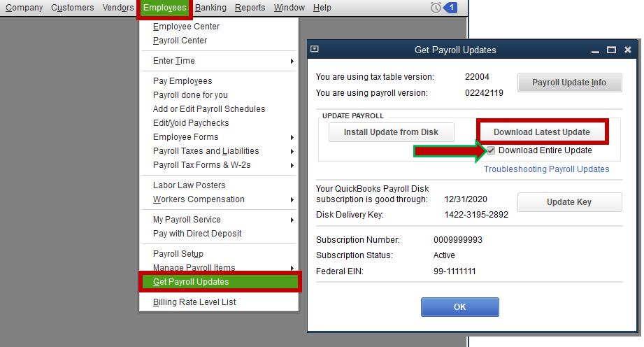Open the Vendors menu

click(x=118, y=8)
